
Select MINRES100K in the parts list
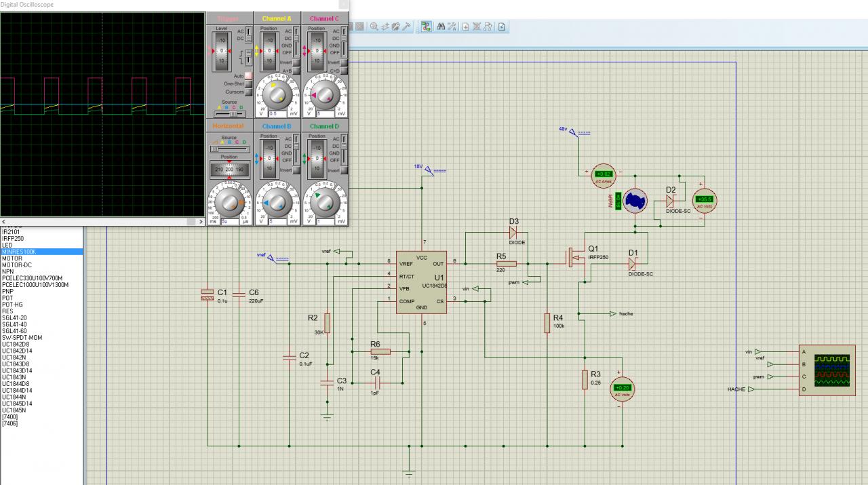click(x=41, y=252)
